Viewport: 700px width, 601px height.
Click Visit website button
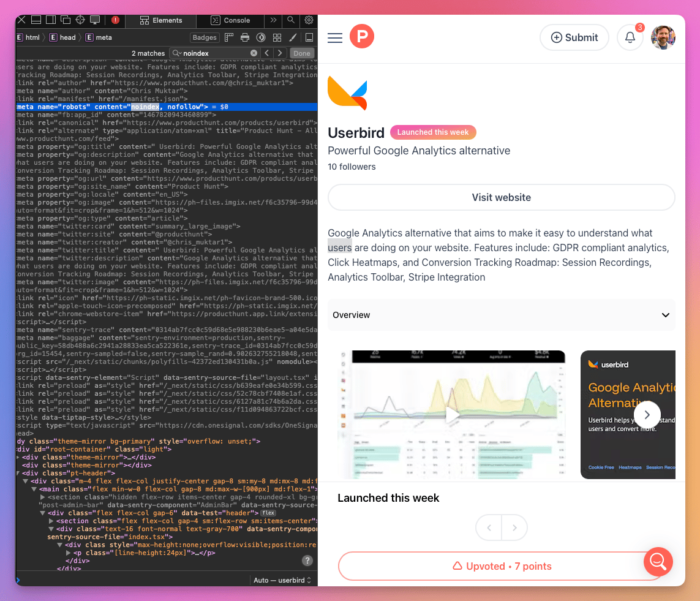tap(502, 197)
